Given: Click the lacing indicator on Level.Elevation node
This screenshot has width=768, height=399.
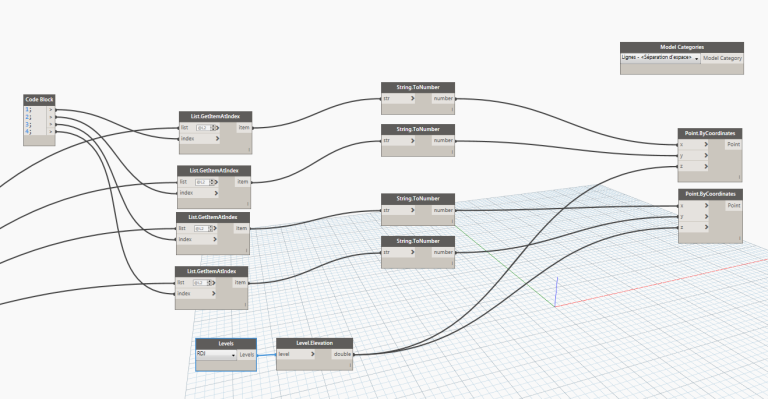Looking at the screenshot, I should (x=350, y=365).
